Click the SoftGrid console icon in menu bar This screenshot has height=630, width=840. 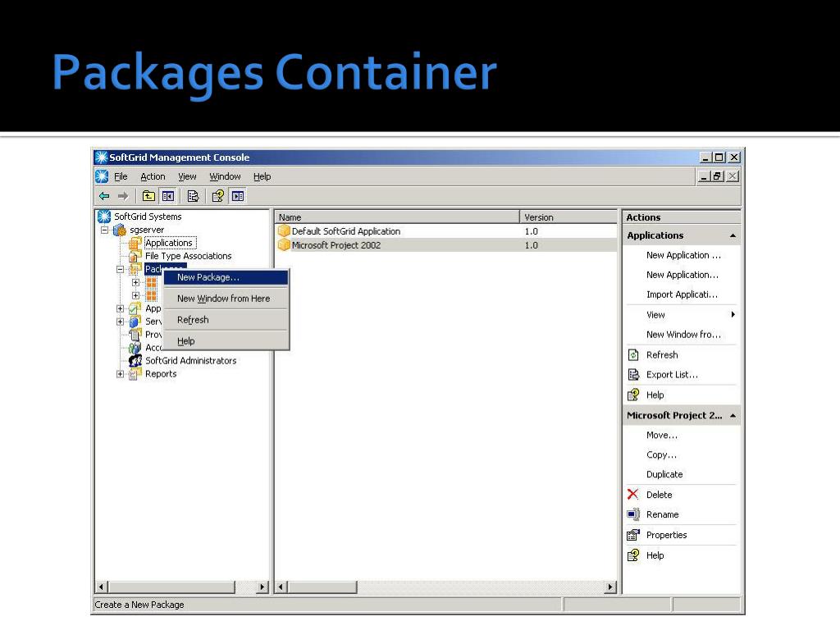point(102,176)
